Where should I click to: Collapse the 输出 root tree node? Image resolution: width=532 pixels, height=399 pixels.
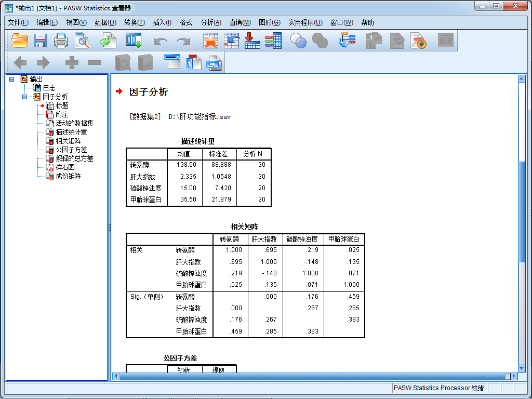tap(12, 79)
